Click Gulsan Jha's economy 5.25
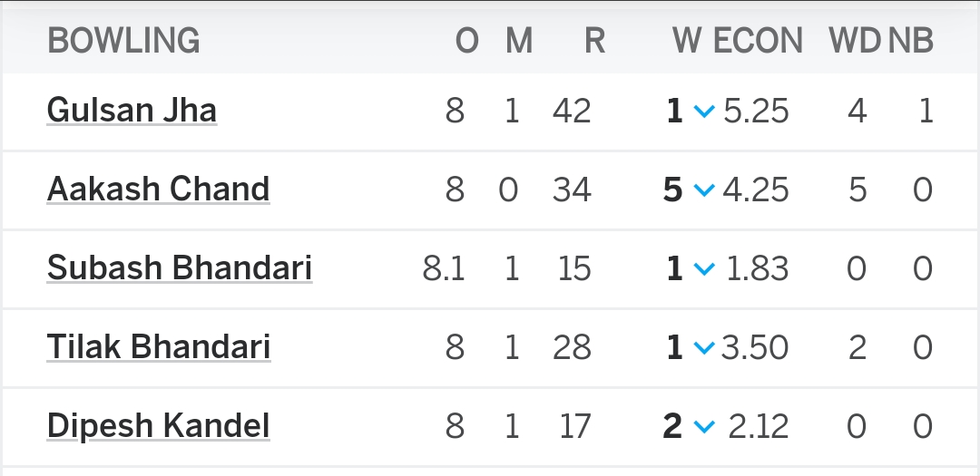 point(756,112)
